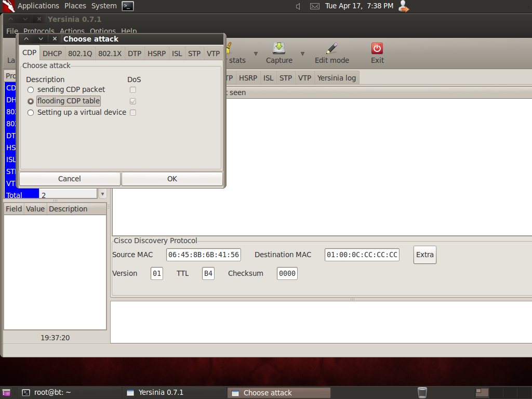Screen dimensions: 532x399
Task: Expand the dropdown beside the Total row
Action: [102, 194]
